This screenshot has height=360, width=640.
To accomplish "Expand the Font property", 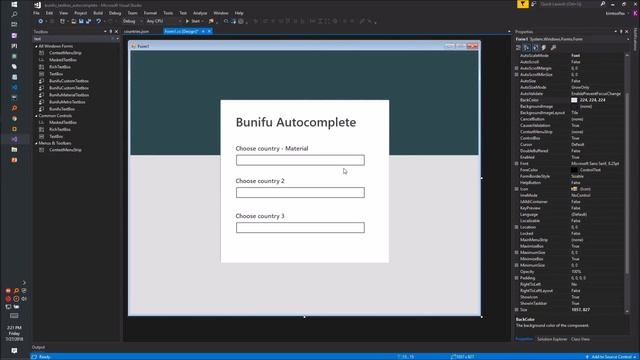I will click(517, 164).
